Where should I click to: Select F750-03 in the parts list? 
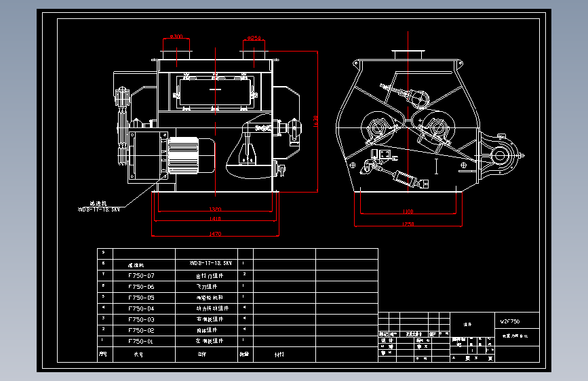pos(141,319)
